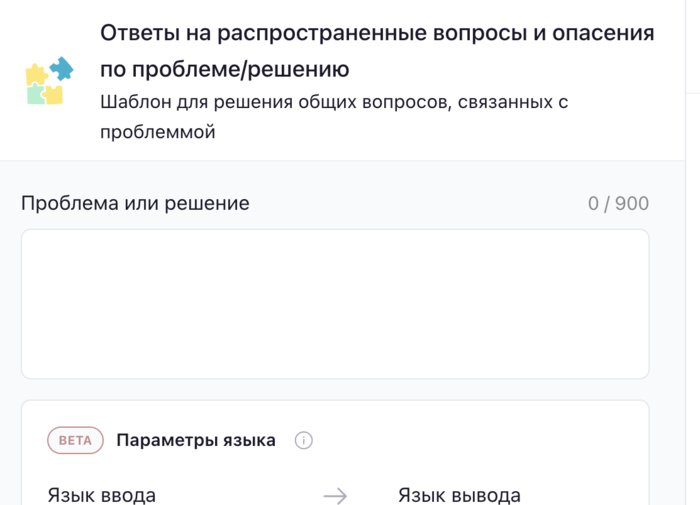
Task: Click the Параметры языка heading
Action: (196, 440)
